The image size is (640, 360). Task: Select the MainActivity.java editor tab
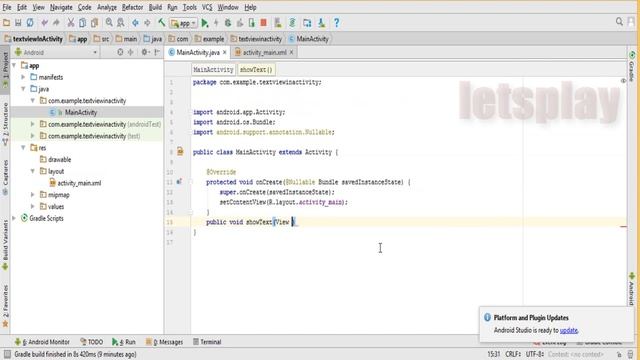[198, 52]
